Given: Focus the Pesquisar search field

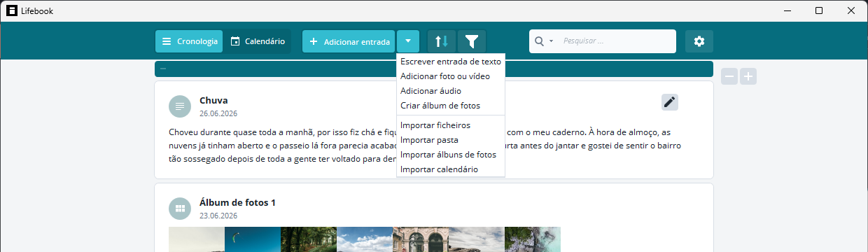Looking at the screenshot, I should pos(616,41).
